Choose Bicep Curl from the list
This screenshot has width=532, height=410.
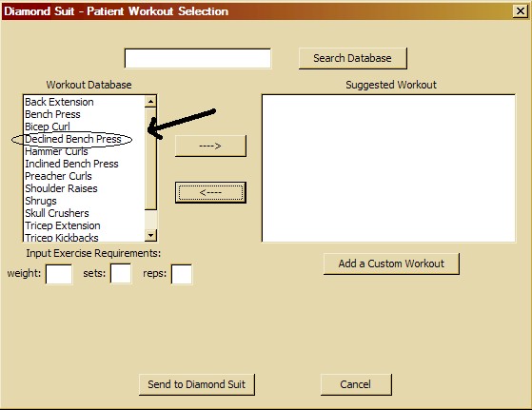point(85,127)
